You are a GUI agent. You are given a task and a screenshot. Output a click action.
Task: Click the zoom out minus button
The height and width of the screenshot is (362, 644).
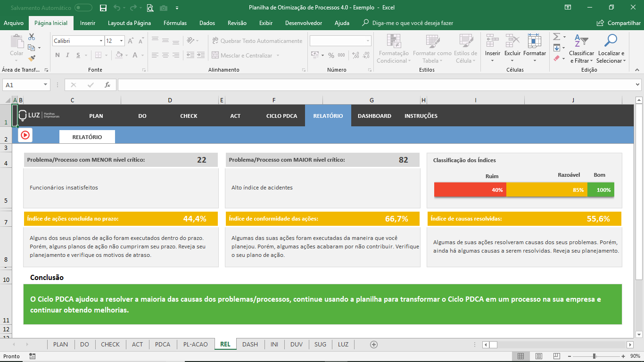coord(569,356)
